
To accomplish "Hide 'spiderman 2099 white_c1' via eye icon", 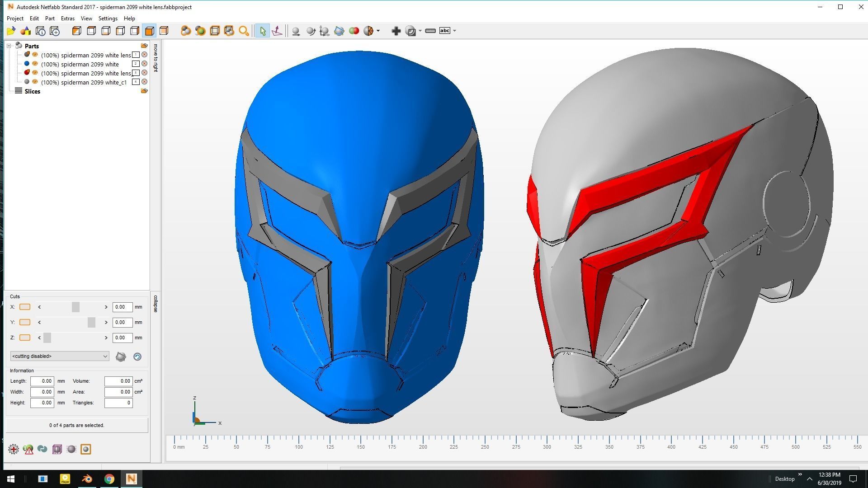I will (x=35, y=82).
